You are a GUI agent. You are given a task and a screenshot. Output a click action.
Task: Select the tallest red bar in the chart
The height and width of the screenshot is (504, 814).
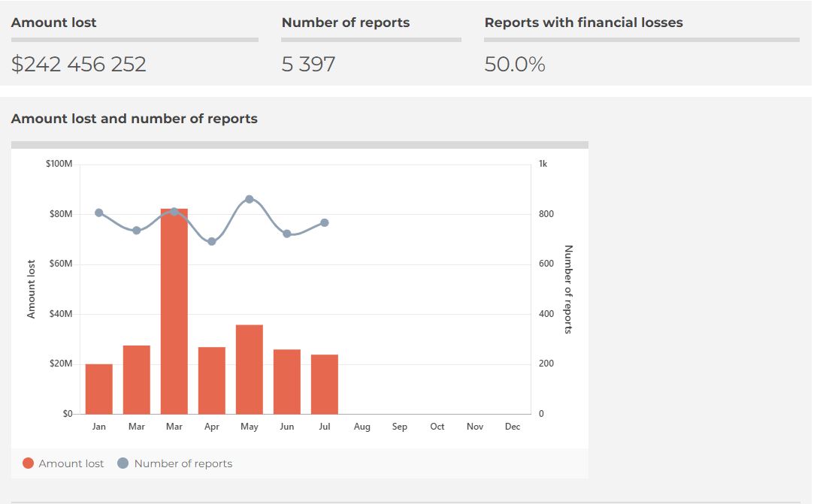click(x=174, y=312)
